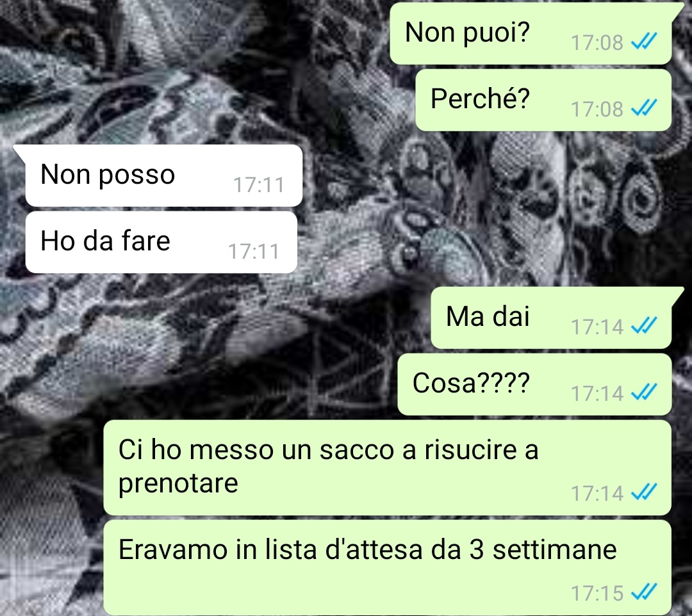Click read-receipt checkmarks on 'Perché?'
The image size is (692, 616).
tap(644, 108)
